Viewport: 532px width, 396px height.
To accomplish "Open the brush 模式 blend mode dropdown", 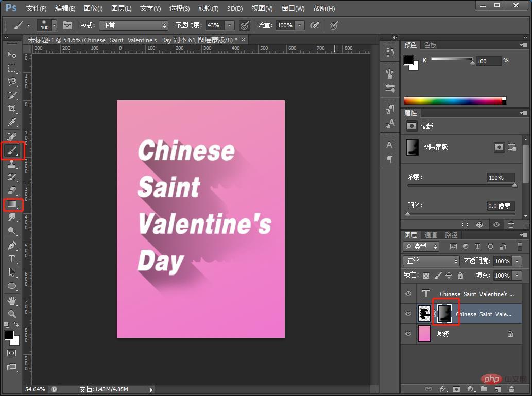I will click(133, 25).
